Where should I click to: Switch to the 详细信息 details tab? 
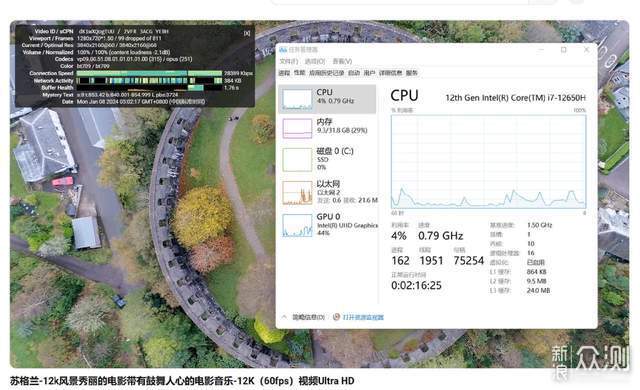(x=391, y=73)
